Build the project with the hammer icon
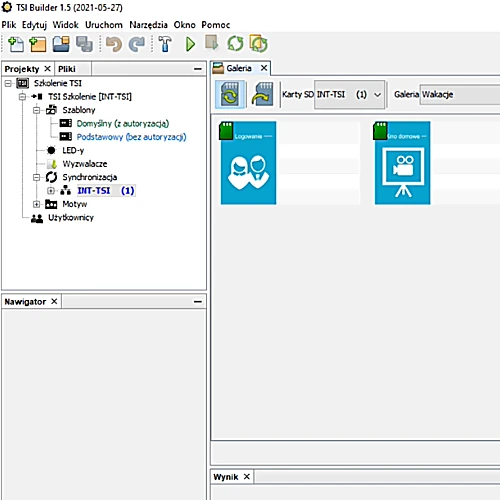 [x=165, y=44]
